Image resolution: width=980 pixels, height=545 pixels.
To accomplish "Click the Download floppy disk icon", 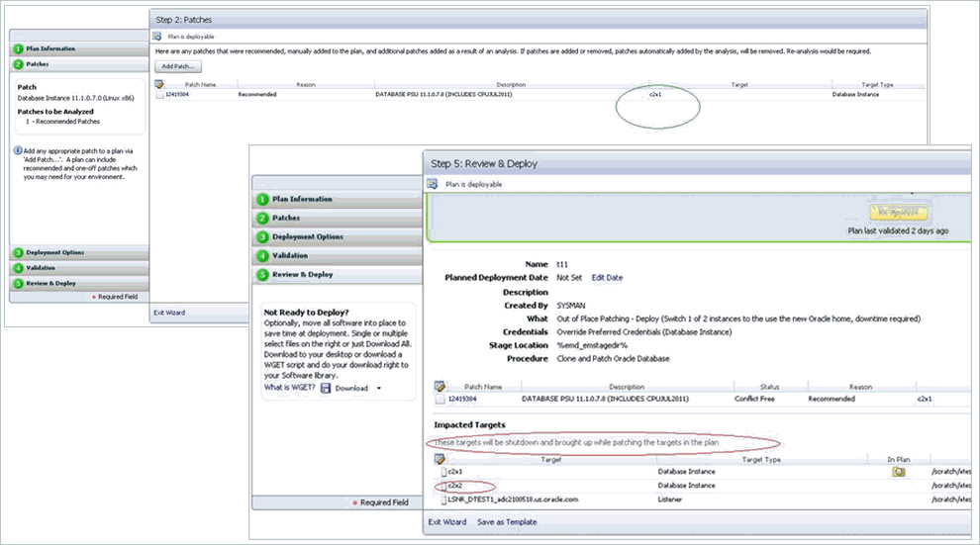I will point(326,389).
